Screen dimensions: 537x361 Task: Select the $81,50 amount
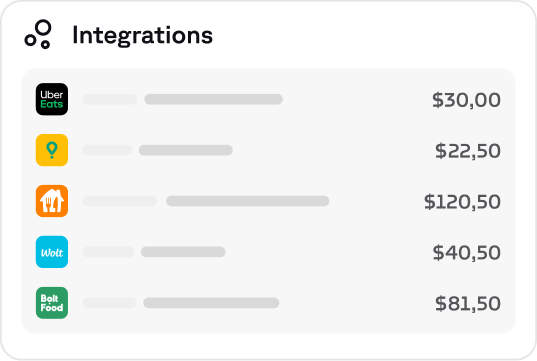(468, 303)
